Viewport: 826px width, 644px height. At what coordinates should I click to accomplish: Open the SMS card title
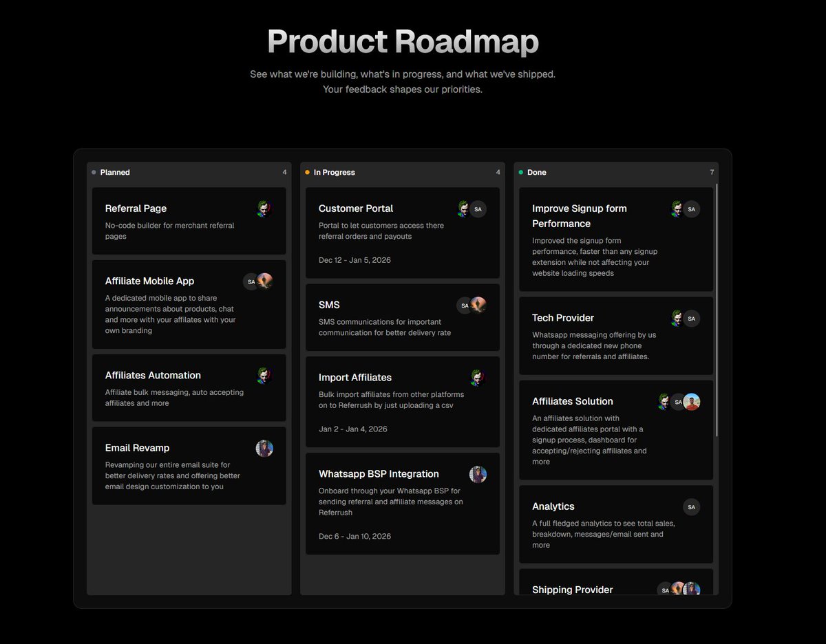click(329, 305)
